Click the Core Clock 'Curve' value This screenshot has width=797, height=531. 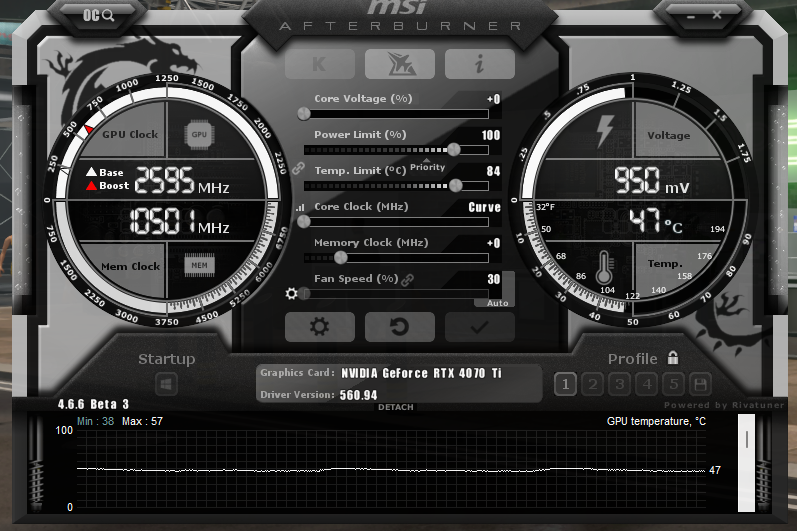pos(484,207)
